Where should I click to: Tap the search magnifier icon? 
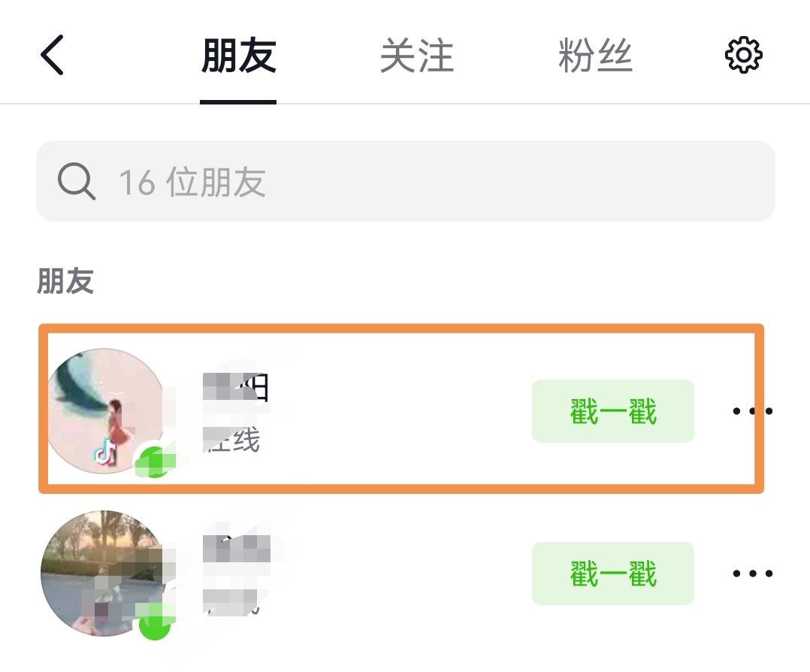pyautogui.click(x=77, y=181)
